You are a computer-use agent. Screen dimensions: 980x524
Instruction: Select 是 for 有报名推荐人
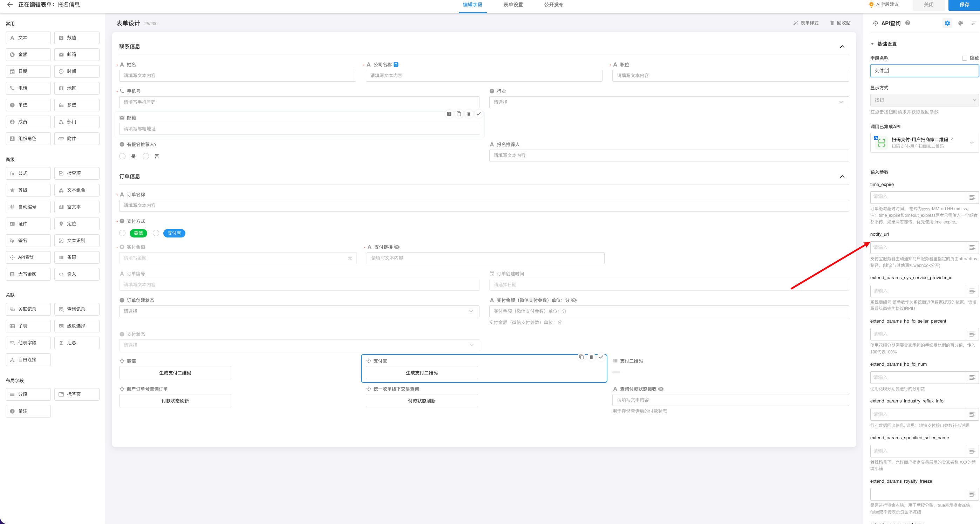pyautogui.click(x=123, y=156)
